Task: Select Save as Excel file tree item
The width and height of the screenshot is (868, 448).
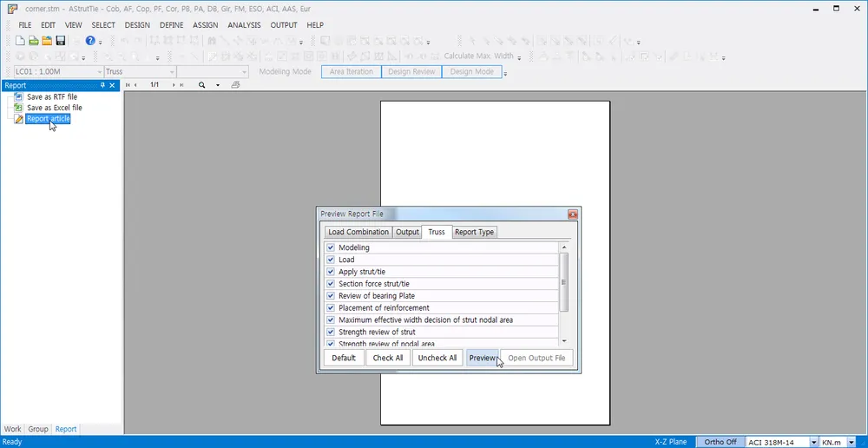Action: point(54,108)
